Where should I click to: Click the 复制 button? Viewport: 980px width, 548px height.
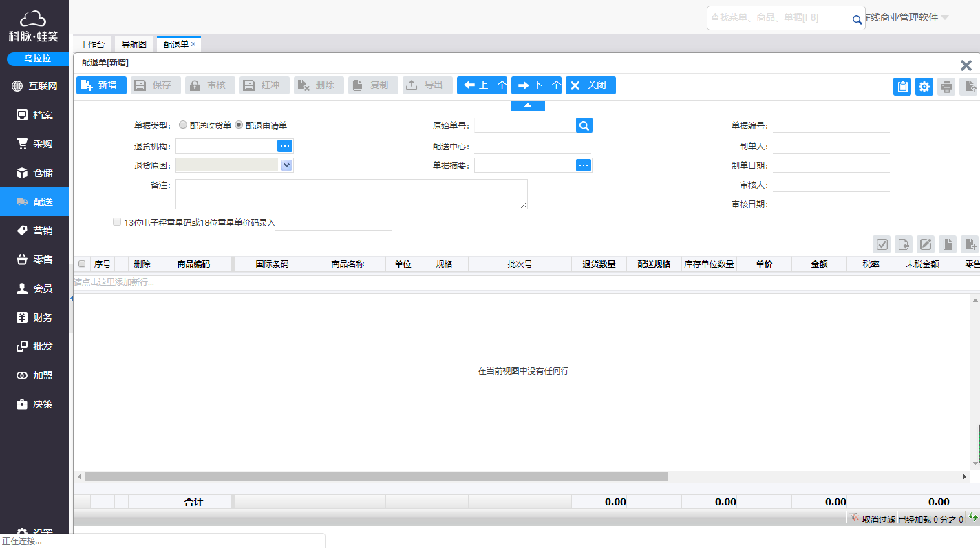(373, 85)
